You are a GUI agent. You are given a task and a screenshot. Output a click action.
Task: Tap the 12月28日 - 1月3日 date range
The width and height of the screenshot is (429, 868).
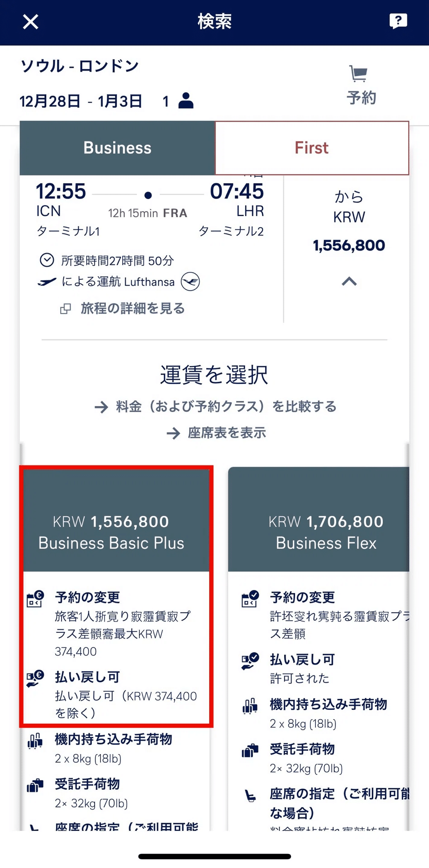[81, 101]
